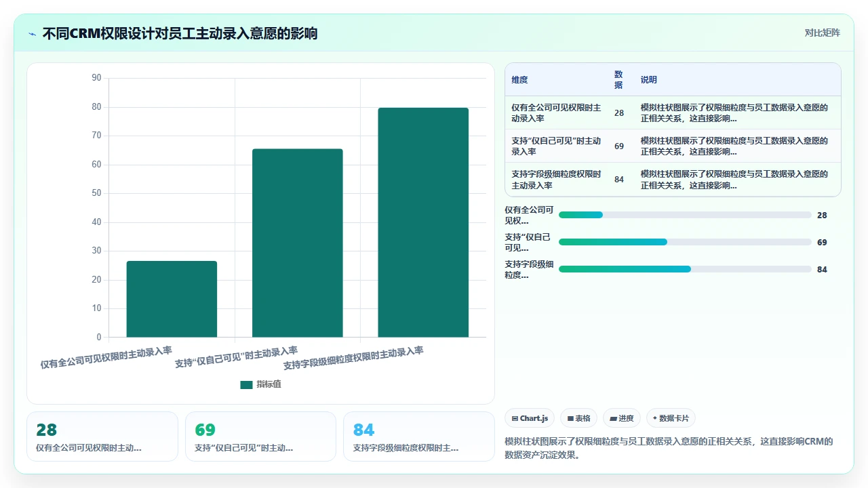Screen dimensions: 868x488
Task: Select the 数据卡片 tag chip
Action: (x=671, y=418)
